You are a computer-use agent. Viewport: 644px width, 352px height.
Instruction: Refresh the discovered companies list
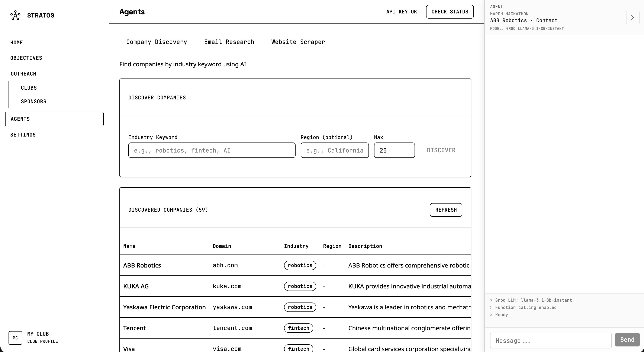pos(446,210)
